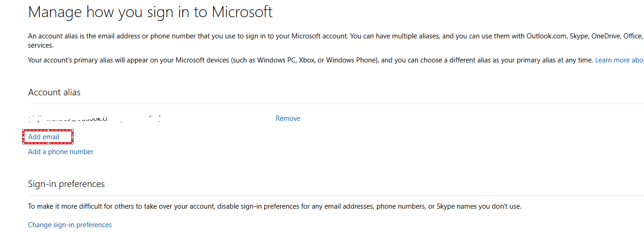Image resolution: width=644 pixels, height=248 pixels.
Task: Click the Manage how you sign in heading
Action: pos(150,12)
